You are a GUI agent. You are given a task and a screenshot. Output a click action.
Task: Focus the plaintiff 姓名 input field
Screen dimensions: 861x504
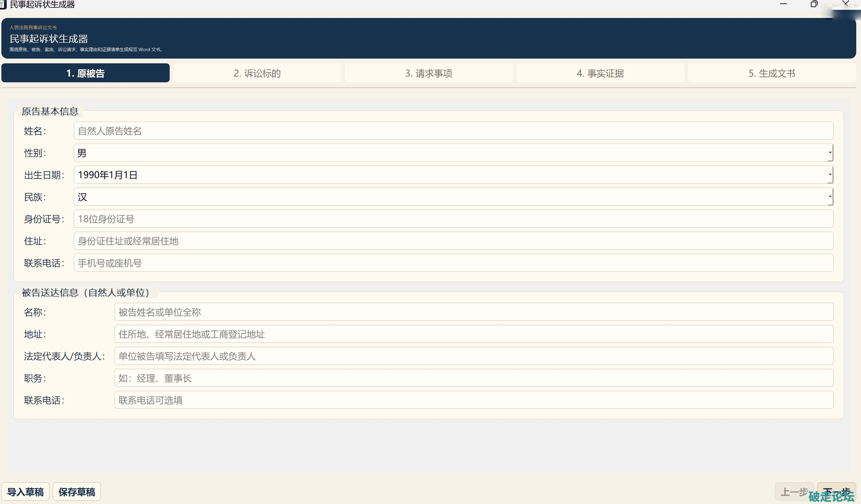click(453, 131)
